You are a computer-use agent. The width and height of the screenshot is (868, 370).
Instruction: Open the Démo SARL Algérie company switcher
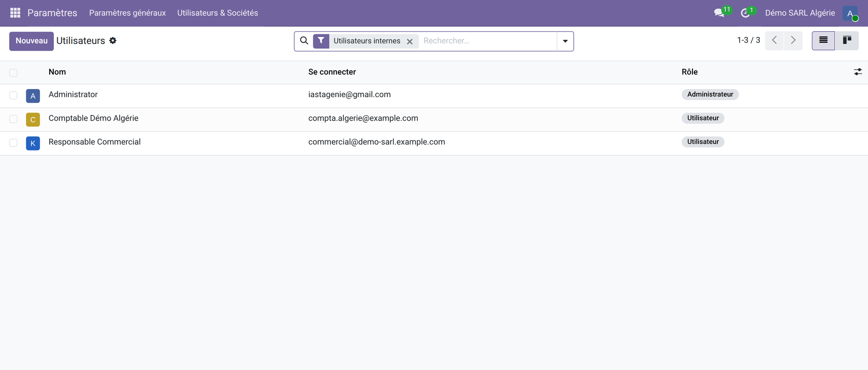(800, 13)
